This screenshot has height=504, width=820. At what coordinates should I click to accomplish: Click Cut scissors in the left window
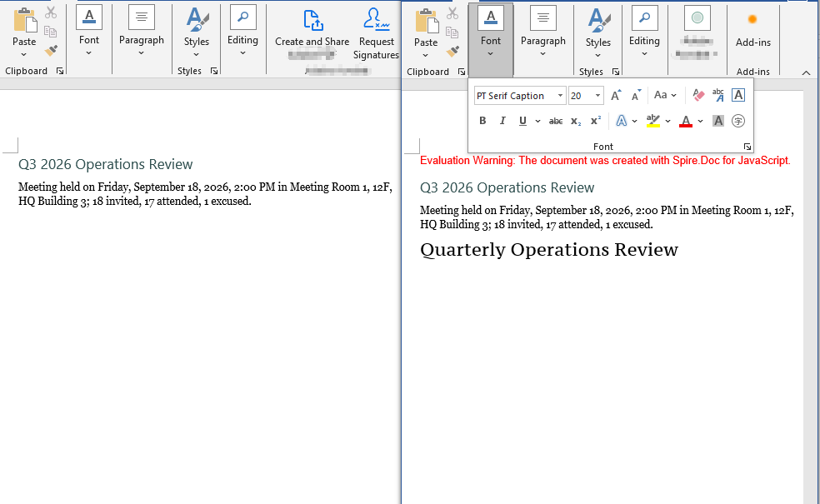tap(51, 12)
